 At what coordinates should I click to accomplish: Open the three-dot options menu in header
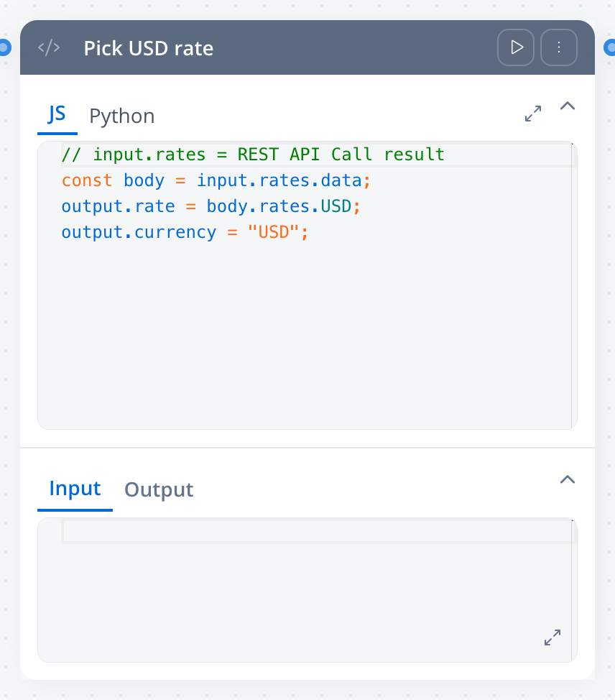pyautogui.click(x=559, y=47)
